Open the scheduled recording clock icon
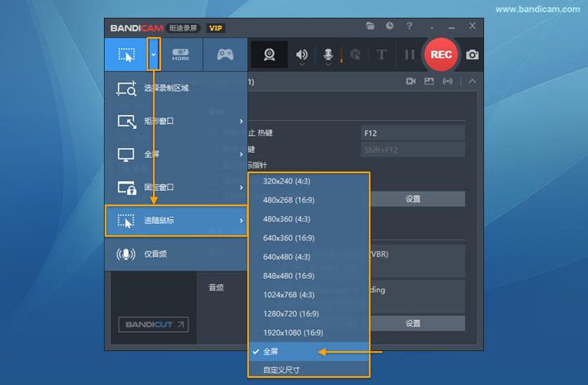The image size is (588, 385). (x=390, y=26)
